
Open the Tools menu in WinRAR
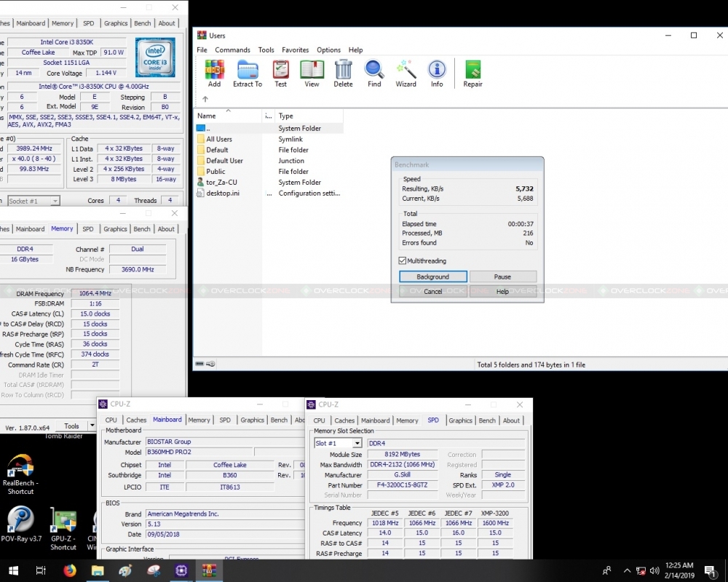click(266, 49)
